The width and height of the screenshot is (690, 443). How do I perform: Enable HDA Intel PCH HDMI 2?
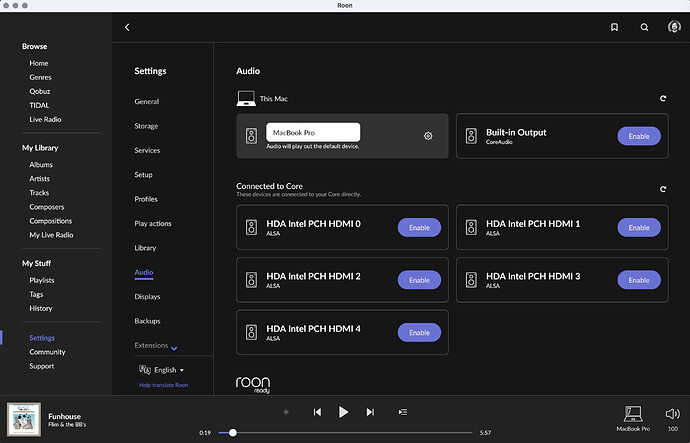[419, 280]
